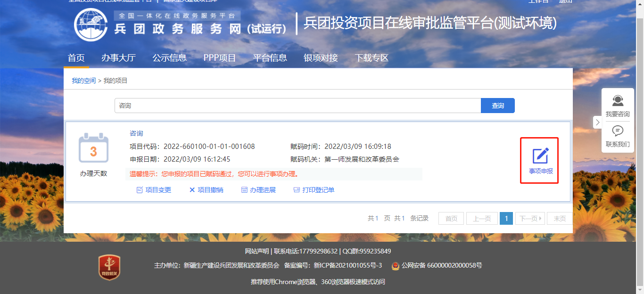Select page 1 in pagination

(x=506, y=219)
